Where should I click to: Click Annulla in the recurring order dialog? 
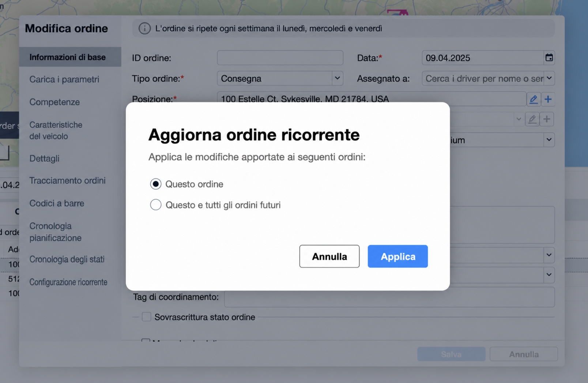coord(329,256)
